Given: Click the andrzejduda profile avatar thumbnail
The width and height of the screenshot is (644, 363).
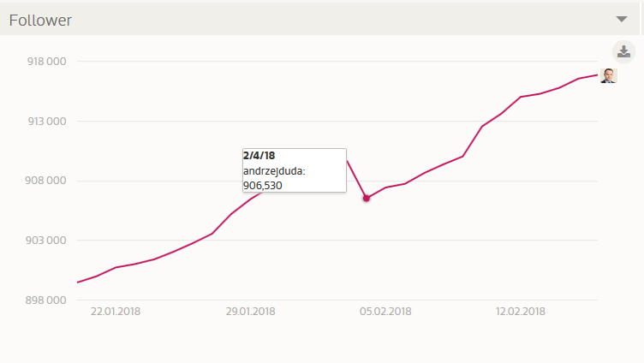Looking at the screenshot, I should point(609,75).
